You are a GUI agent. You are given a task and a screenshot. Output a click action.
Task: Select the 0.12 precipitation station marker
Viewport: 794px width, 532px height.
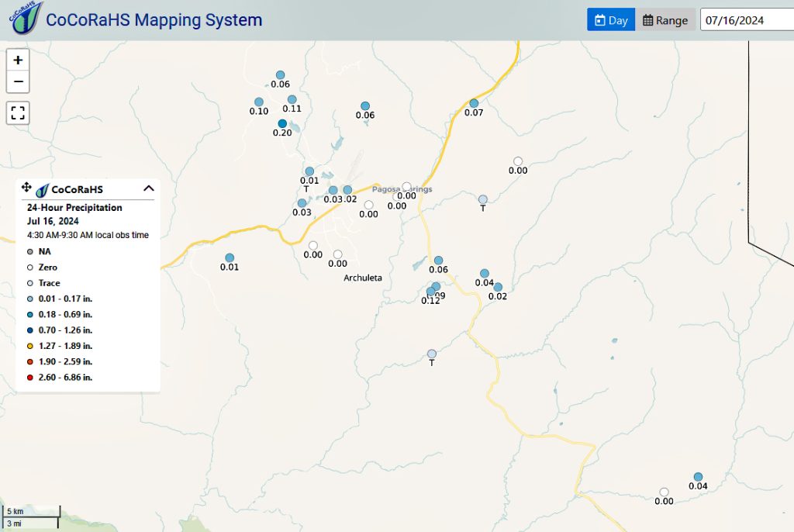point(430,292)
